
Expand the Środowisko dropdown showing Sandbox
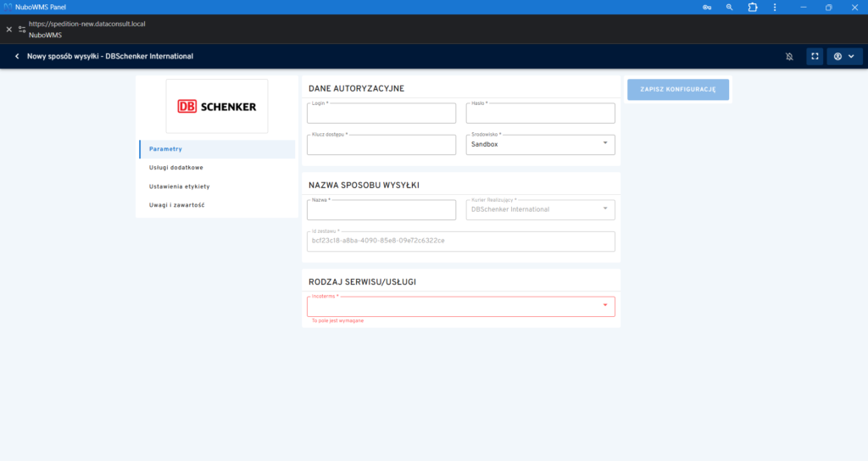[541, 144]
